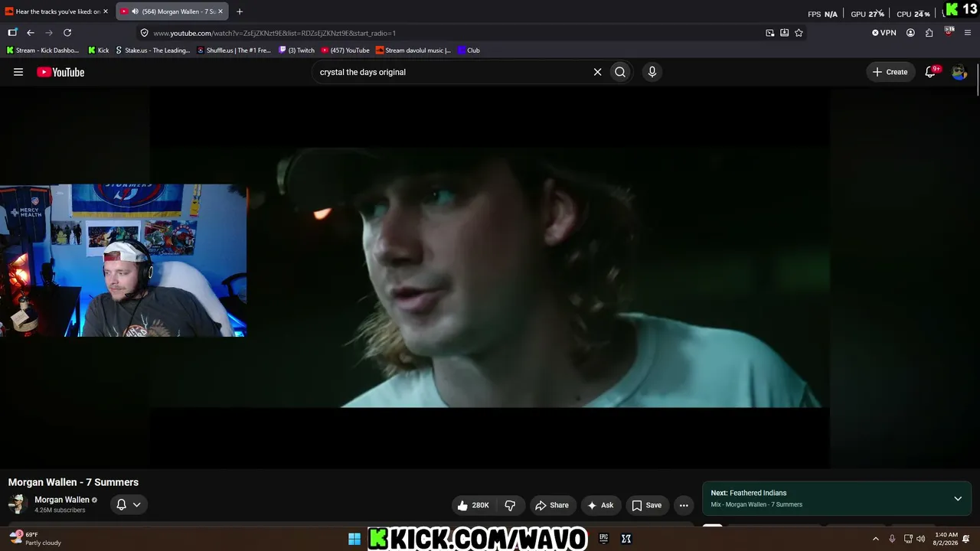Open the Shuffle.us bookmark
980x551 pixels.
pos(234,51)
